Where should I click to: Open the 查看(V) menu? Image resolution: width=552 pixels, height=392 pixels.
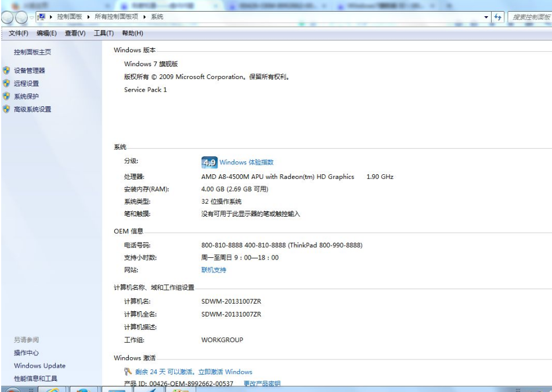click(x=75, y=33)
